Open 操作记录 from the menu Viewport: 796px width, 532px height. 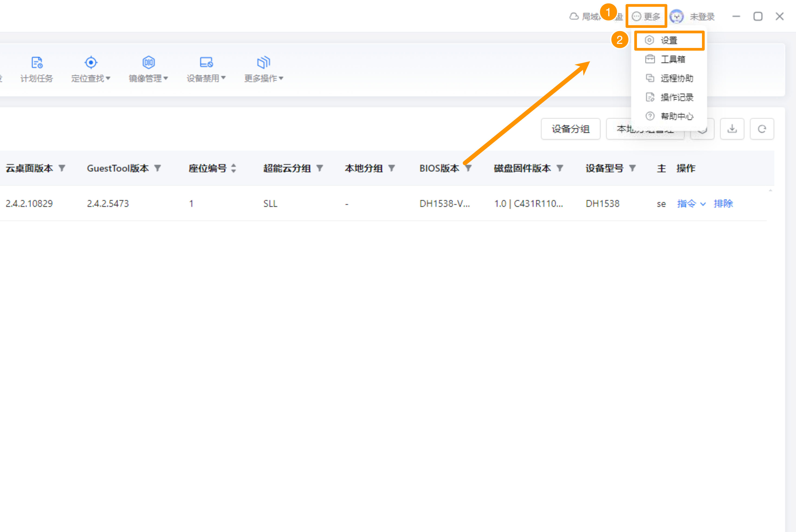click(x=676, y=97)
